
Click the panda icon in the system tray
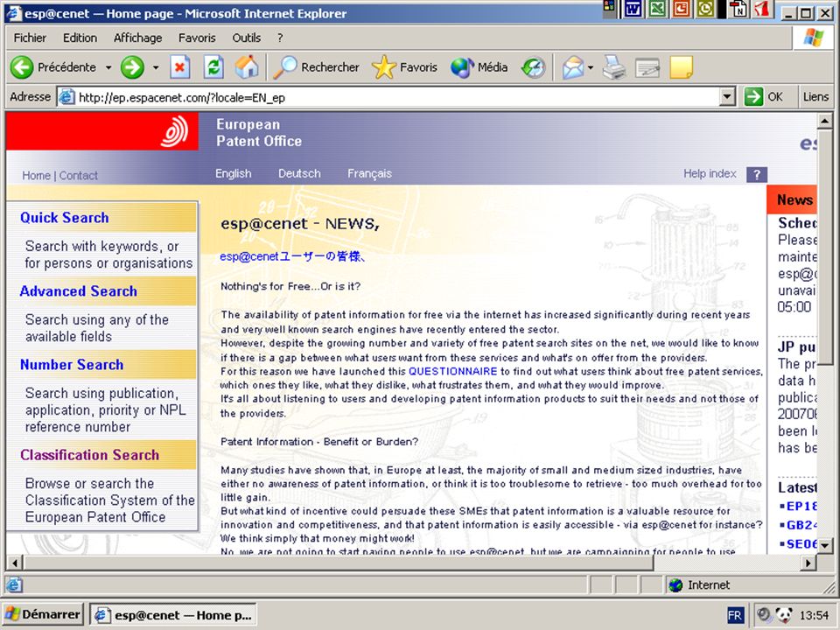click(x=783, y=614)
